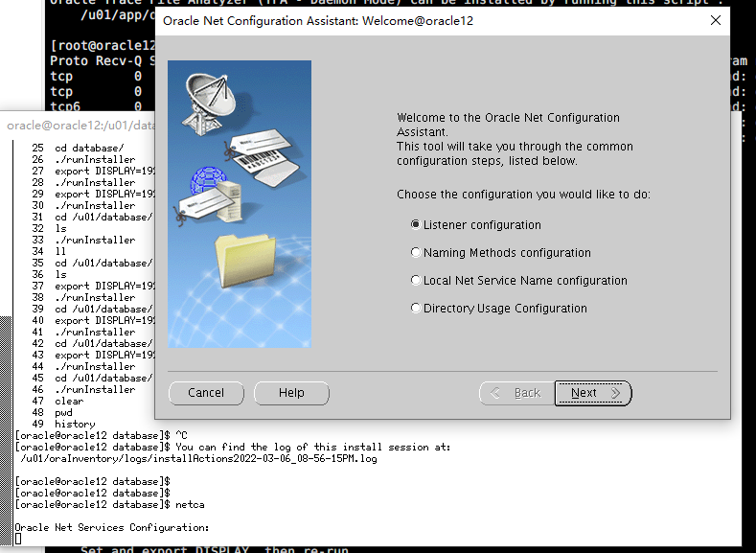Click 'Welcome to the Oracle Net Configuration' text
This screenshot has height=553, width=756.
click(x=508, y=118)
